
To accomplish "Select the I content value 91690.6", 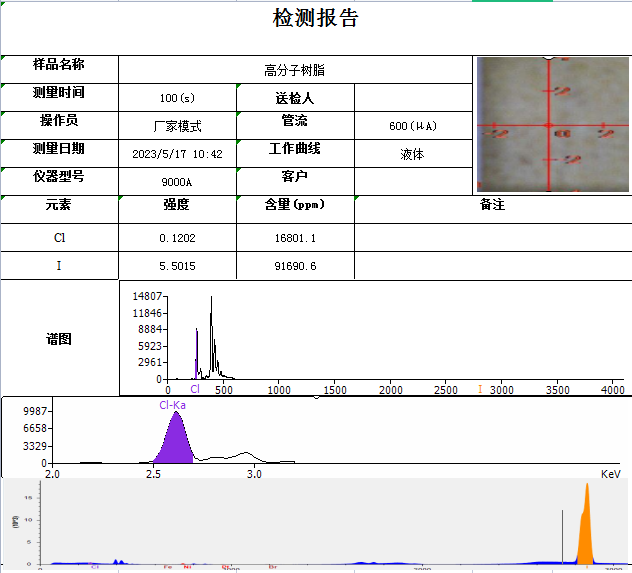I will (x=295, y=266).
